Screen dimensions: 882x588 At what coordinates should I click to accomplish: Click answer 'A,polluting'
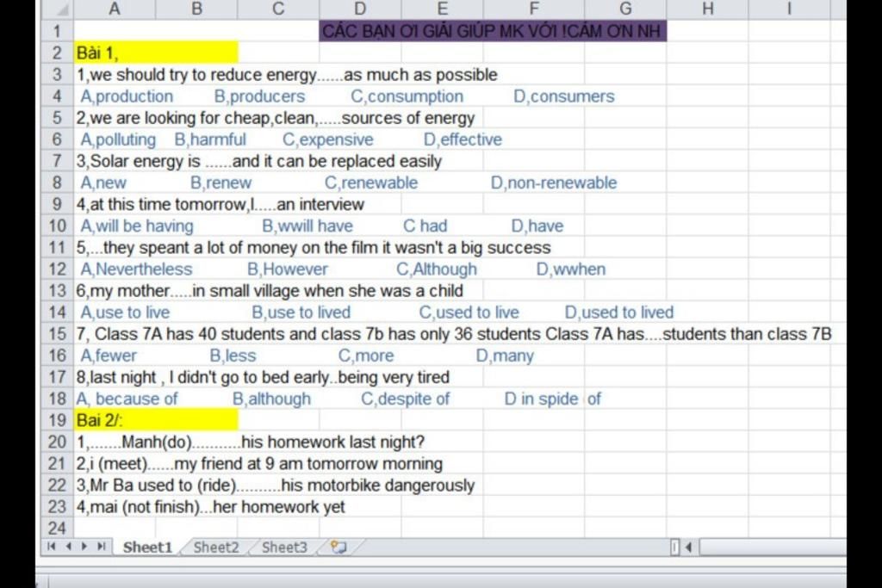(x=118, y=139)
